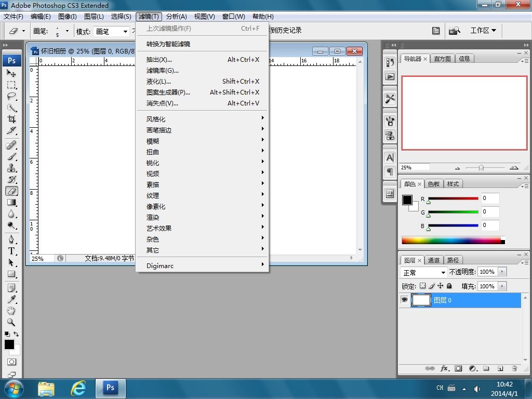Open the Character panel icon

pos(390,157)
